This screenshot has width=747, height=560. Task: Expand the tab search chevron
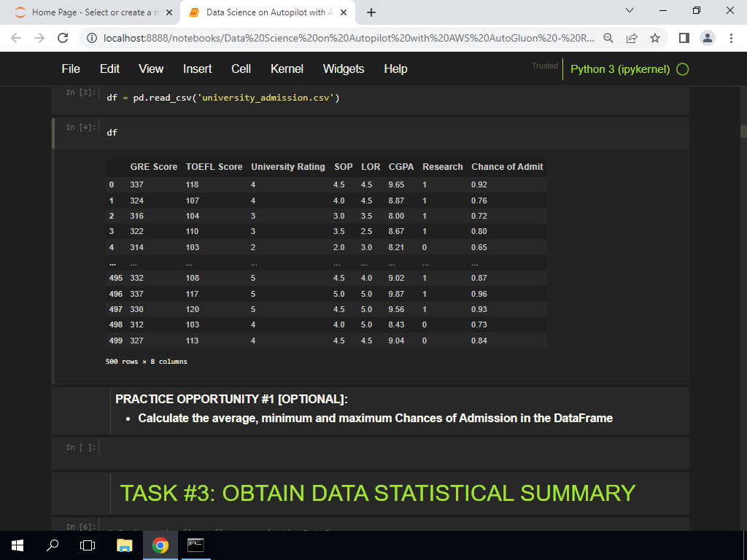[x=630, y=10]
